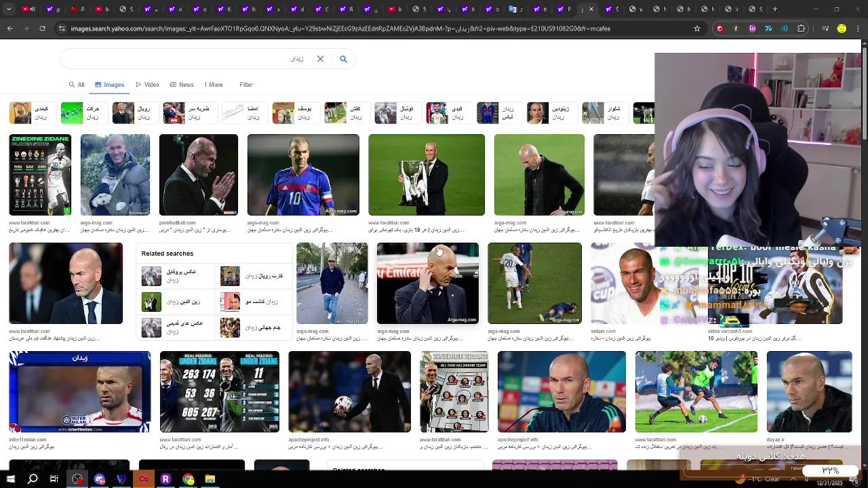Open the Extensions puzzle-piece menu
Viewport: 868px width, 488px height.
coord(802,28)
